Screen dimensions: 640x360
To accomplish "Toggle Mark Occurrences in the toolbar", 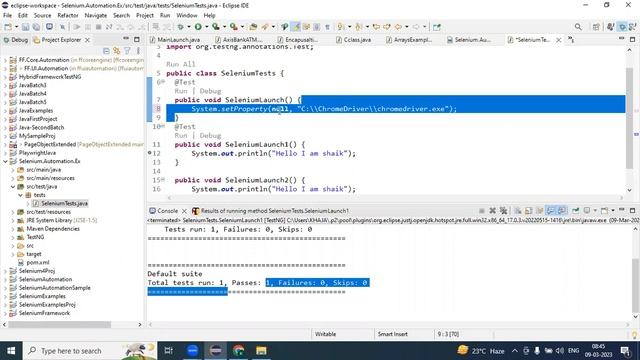I will tap(296, 27).
